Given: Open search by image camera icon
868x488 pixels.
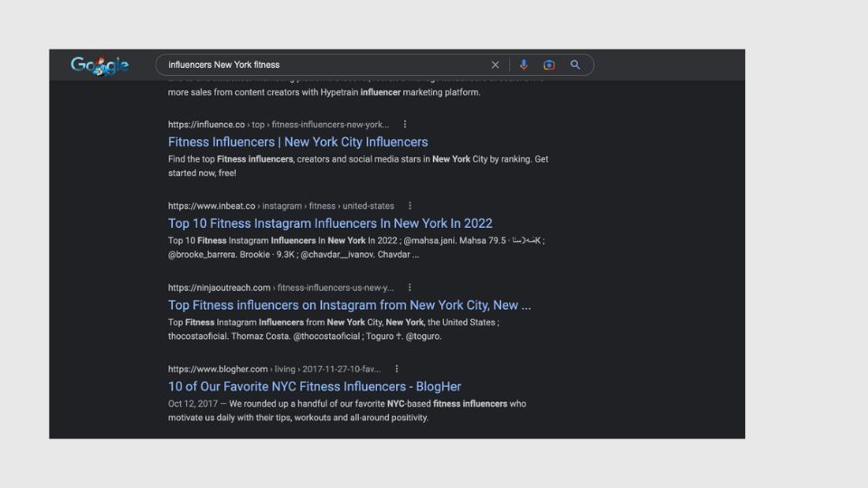Looking at the screenshot, I should [x=549, y=65].
